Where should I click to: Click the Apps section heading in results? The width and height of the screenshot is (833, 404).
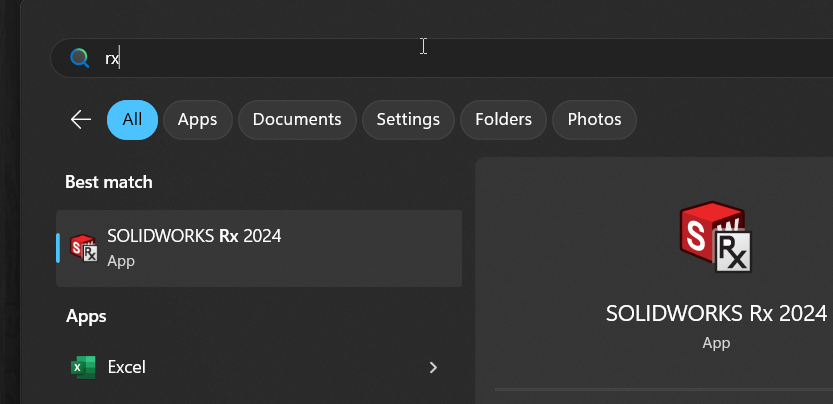click(86, 316)
